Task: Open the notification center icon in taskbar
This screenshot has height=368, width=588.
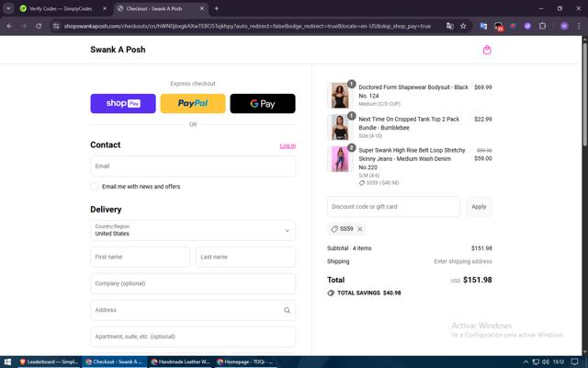Action: coord(574,362)
